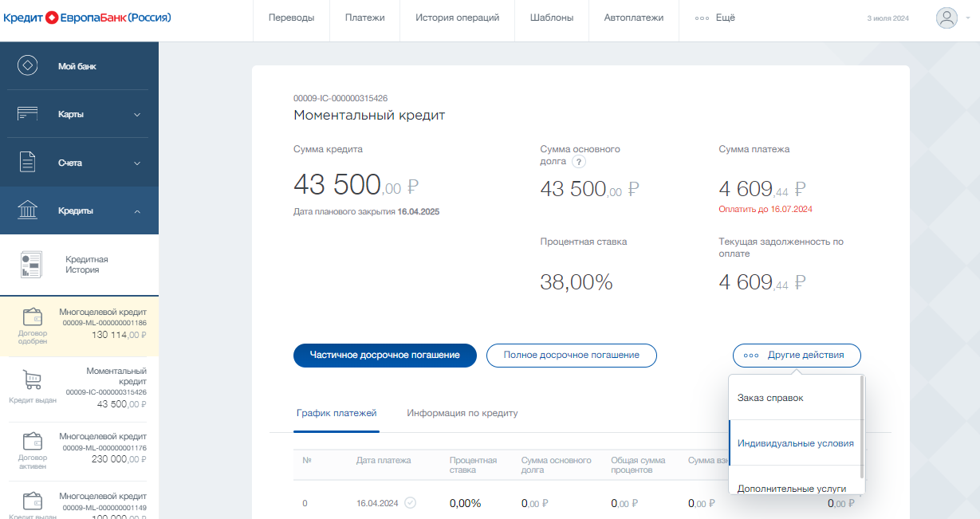
Task: Click the dropdown list scrollbar
Action: tap(862, 427)
